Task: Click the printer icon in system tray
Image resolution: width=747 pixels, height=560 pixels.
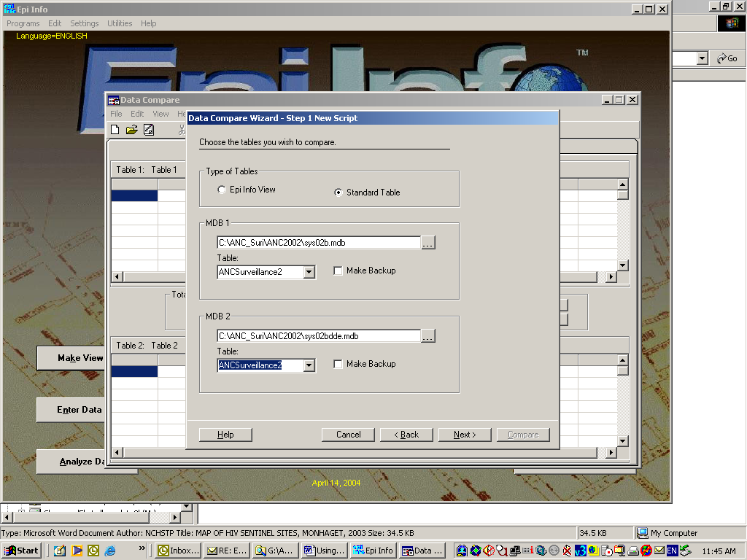Action: click(633, 551)
